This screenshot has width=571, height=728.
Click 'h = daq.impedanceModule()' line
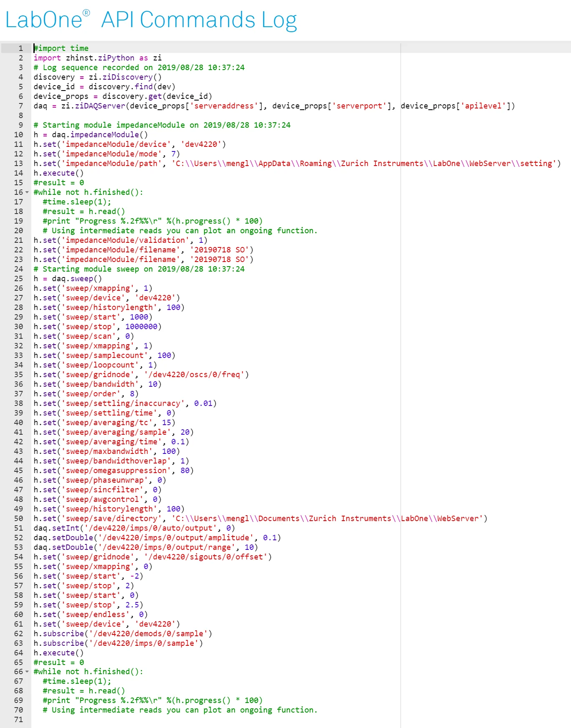tap(91, 135)
